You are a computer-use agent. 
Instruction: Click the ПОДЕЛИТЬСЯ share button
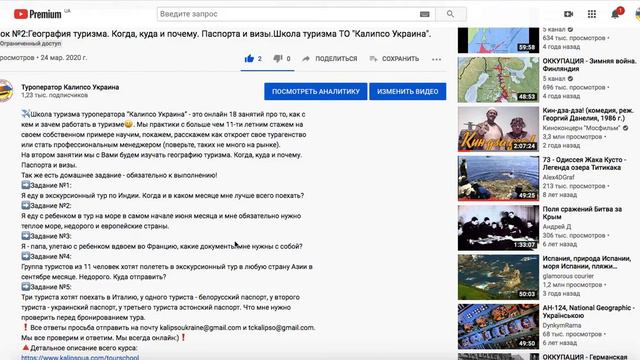[330, 59]
